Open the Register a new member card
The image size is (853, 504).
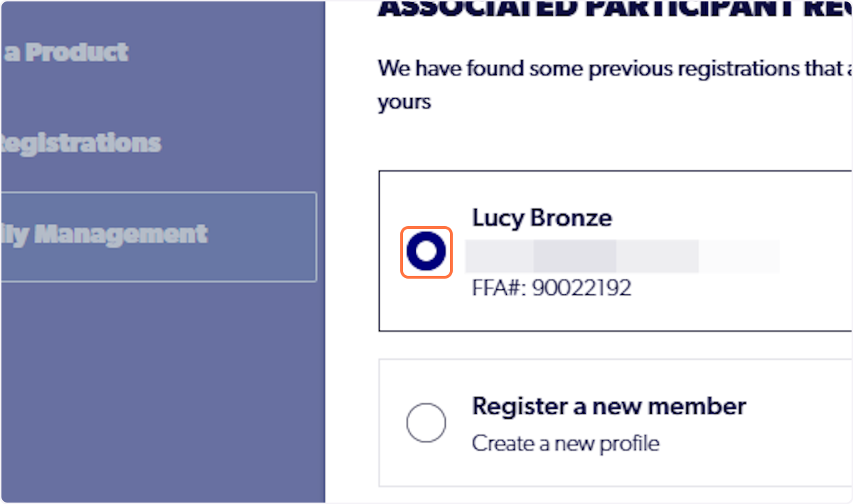point(615,422)
